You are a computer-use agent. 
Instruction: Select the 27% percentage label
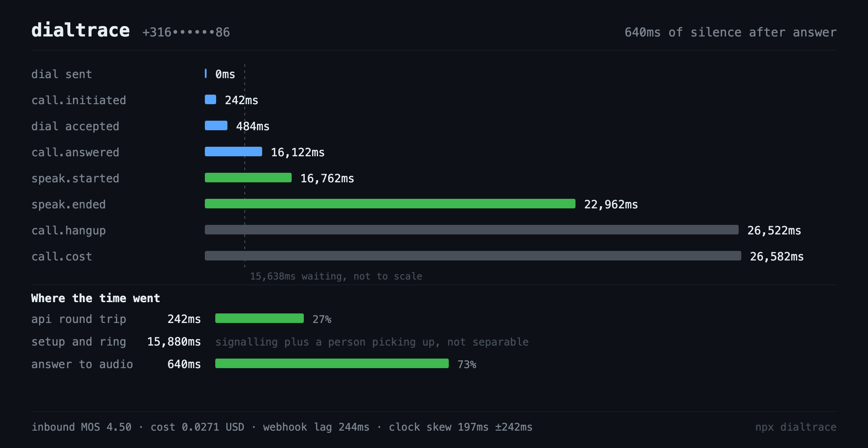click(x=322, y=320)
